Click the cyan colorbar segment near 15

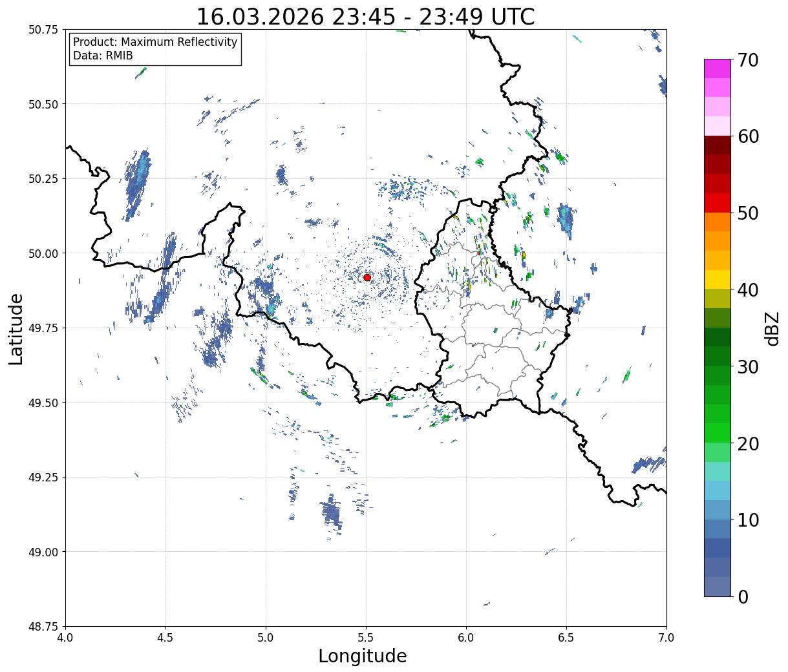(x=718, y=491)
